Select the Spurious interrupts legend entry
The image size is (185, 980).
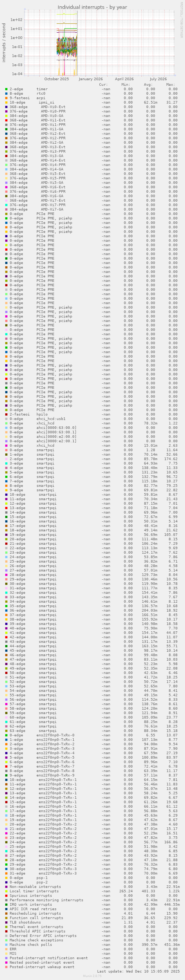tap(31, 896)
